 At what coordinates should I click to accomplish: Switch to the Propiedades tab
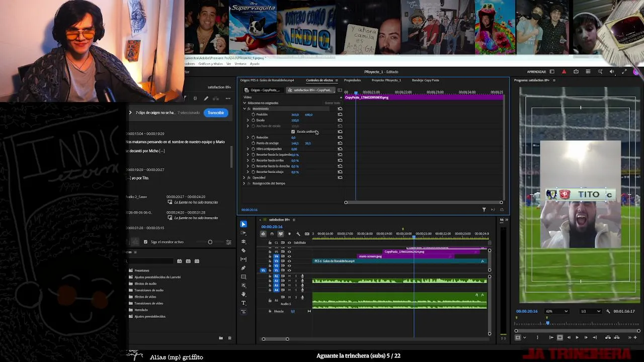pyautogui.click(x=352, y=80)
